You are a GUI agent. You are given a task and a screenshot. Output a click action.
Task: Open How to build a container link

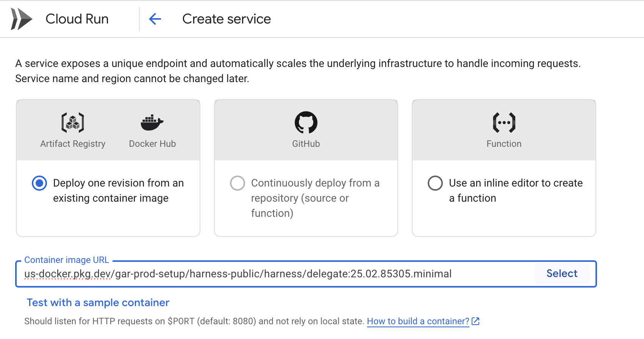pos(418,321)
